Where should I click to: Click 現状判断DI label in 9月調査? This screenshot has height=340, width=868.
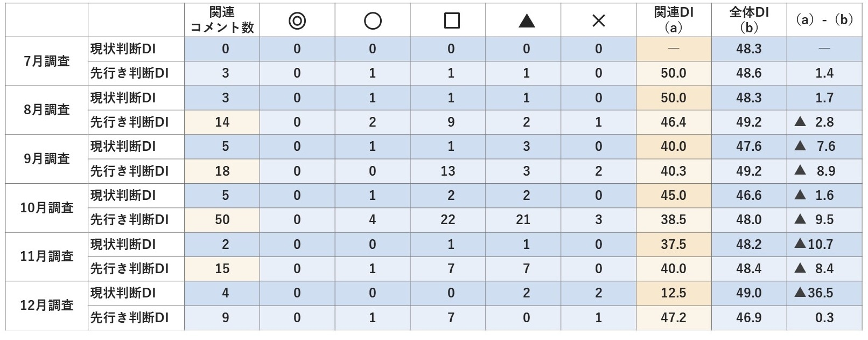[x=123, y=146]
